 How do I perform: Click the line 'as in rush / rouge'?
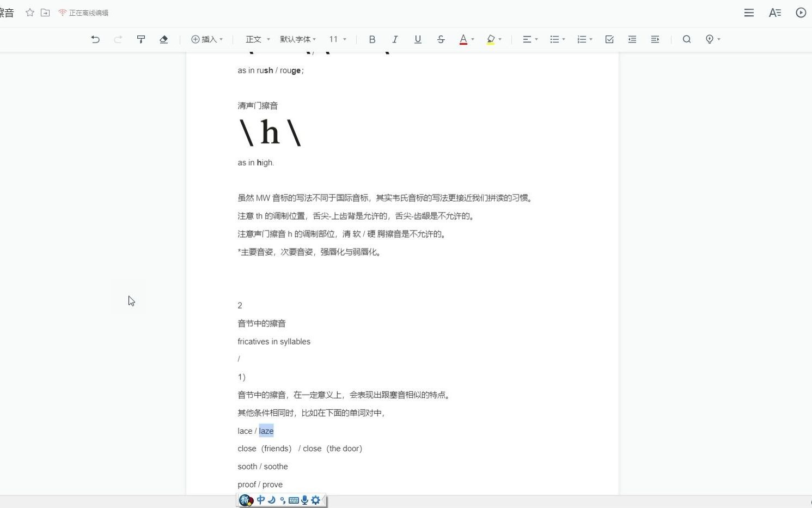tap(271, 70)
